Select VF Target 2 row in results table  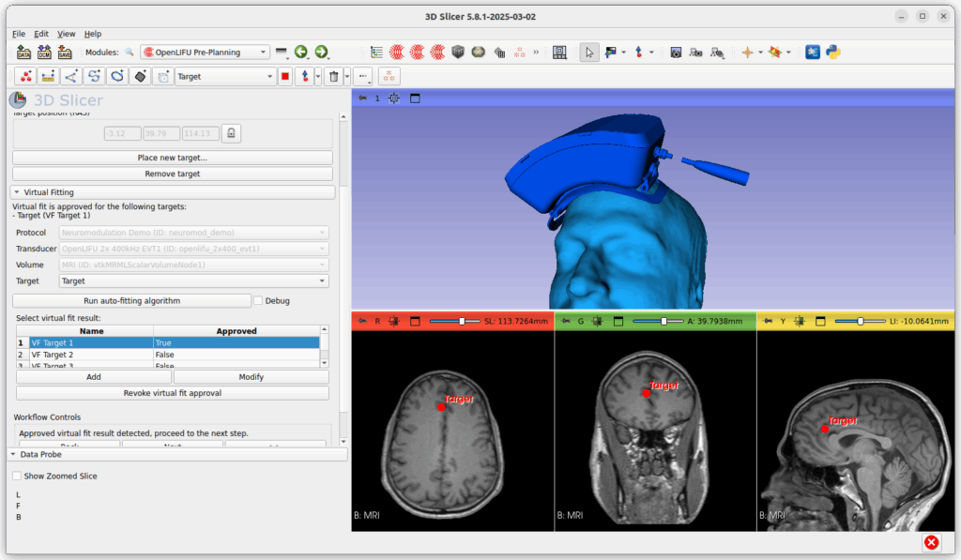tap(168, 355)
